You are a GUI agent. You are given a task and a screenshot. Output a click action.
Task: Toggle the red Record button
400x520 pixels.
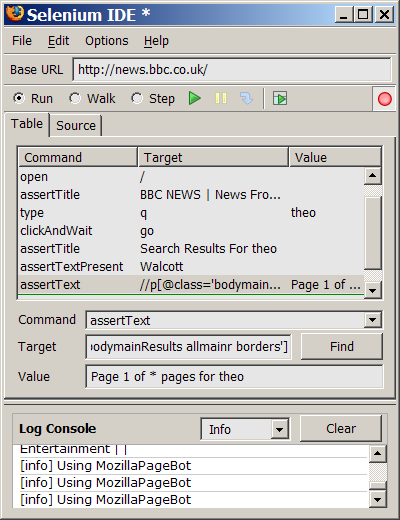click(x=384, y=99)
